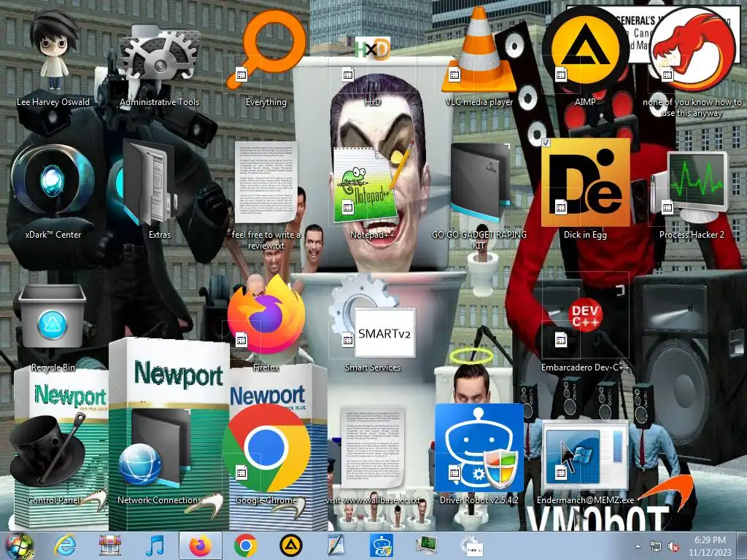This screenshot has height=560, width=747.
Task: Open the music note taskbar icon
Action: [155, 545]
